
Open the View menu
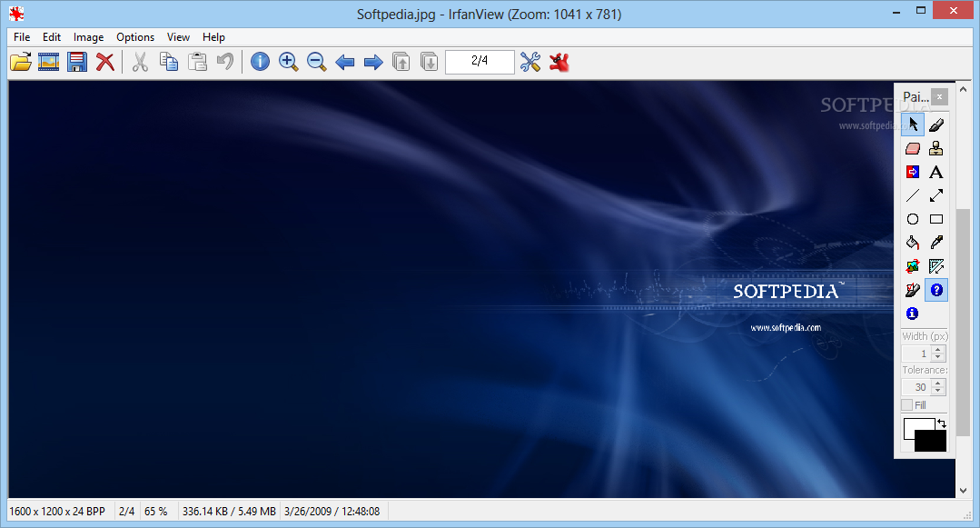[178, 37]
